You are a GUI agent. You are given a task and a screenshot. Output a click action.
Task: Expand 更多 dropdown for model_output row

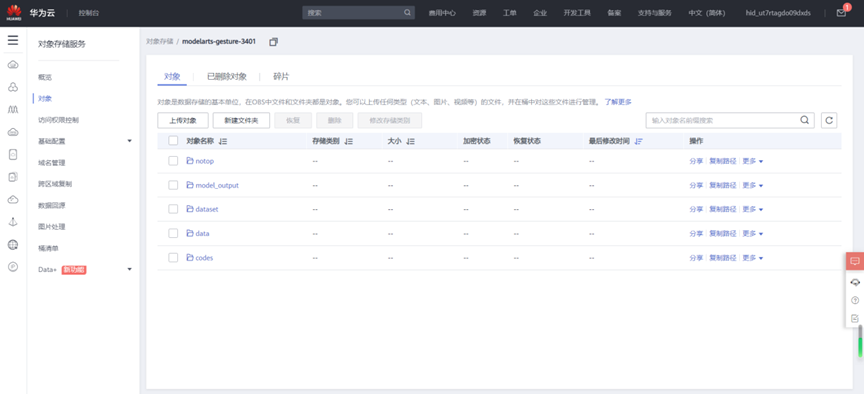click(x=753, y=186)
